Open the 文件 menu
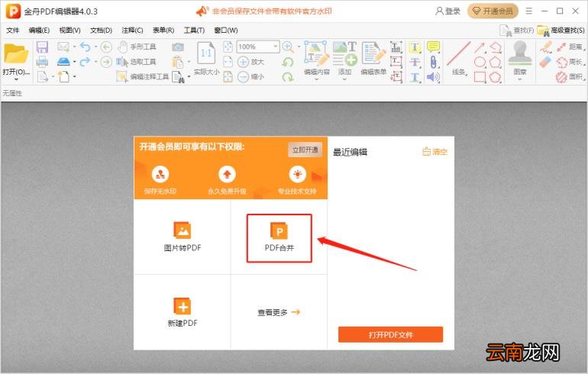588x374 pixels. tap(12, 31)
